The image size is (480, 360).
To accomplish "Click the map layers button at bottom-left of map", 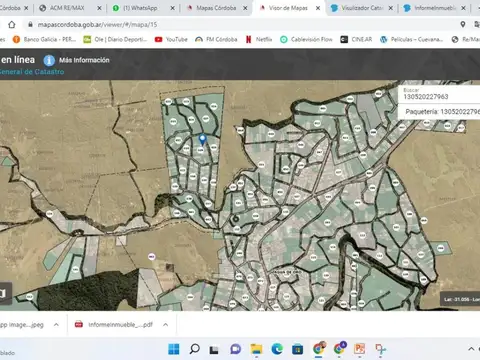I will tap(4, 293).
